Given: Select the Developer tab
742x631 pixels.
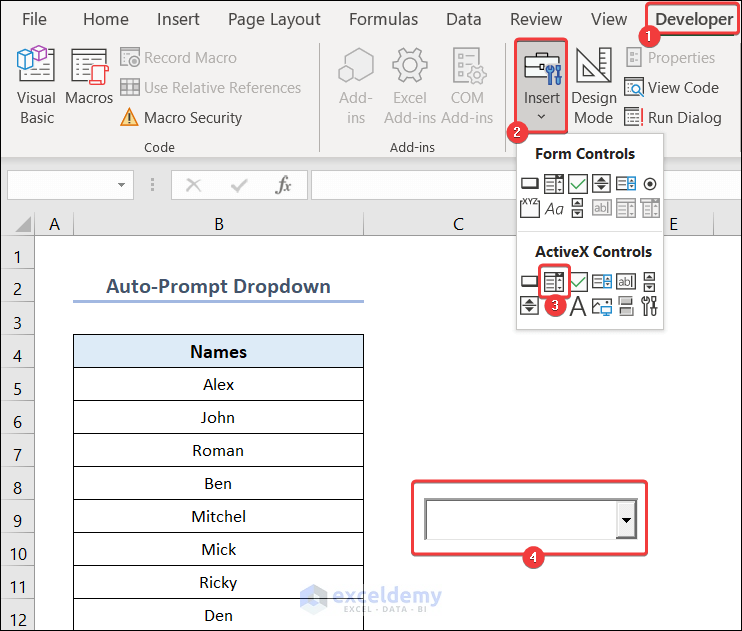Looking at the screenshot, I should pyautogui.click(x=694, y=19).
